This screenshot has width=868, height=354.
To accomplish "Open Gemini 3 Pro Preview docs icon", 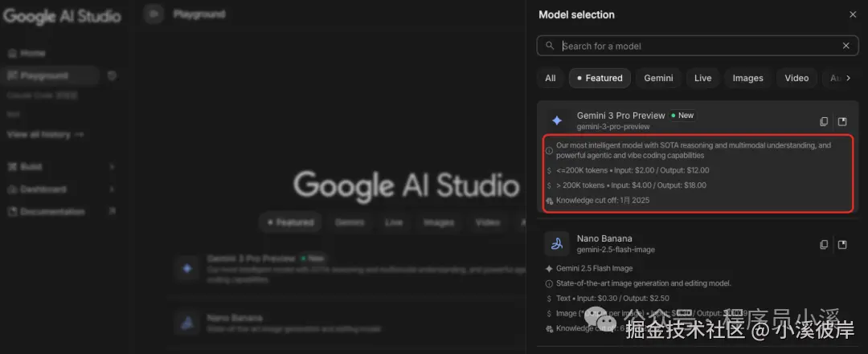I will point(842,121).
